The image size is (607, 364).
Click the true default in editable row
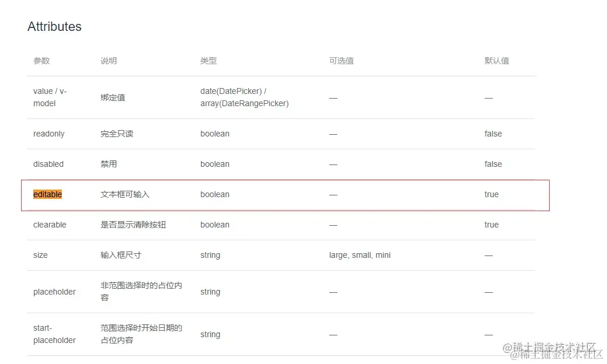[x=491, y=194]
